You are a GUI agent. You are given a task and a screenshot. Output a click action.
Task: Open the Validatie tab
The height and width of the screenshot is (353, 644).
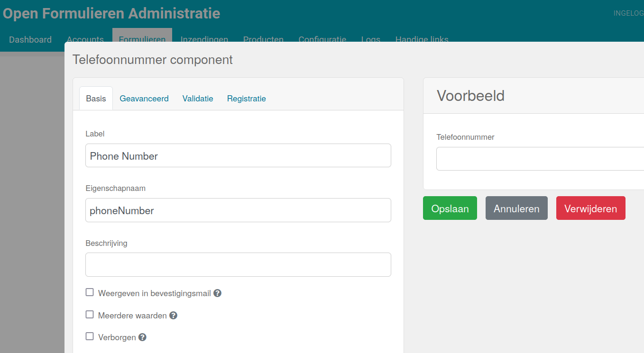coord(198,98)
